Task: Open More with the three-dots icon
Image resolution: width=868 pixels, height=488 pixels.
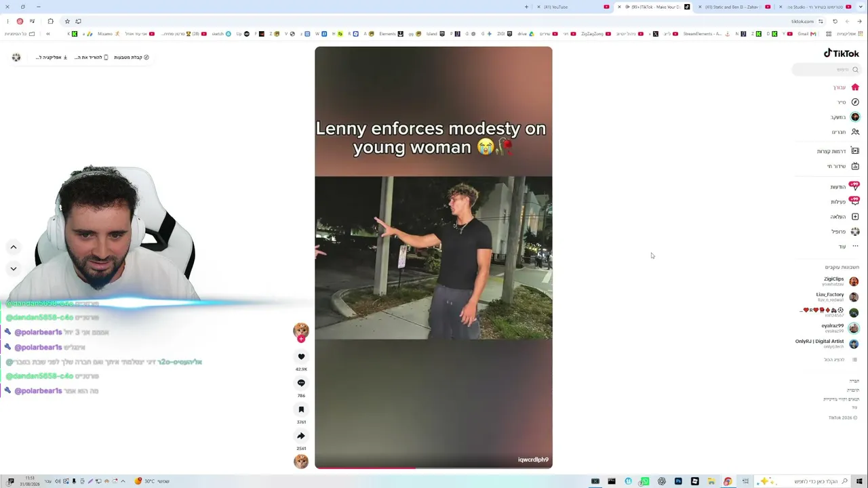Action: (855, 246)
